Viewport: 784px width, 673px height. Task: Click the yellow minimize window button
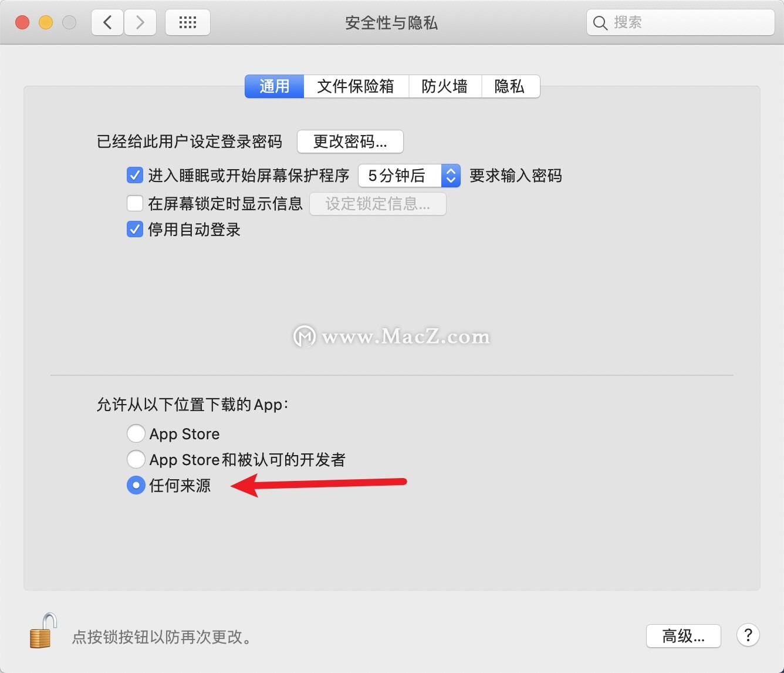click(46, 22)
